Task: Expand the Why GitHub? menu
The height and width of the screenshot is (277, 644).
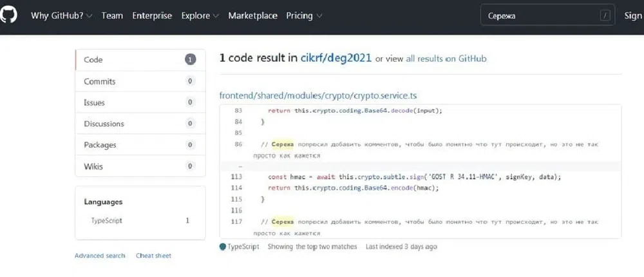Action: (x=62, y=15)
